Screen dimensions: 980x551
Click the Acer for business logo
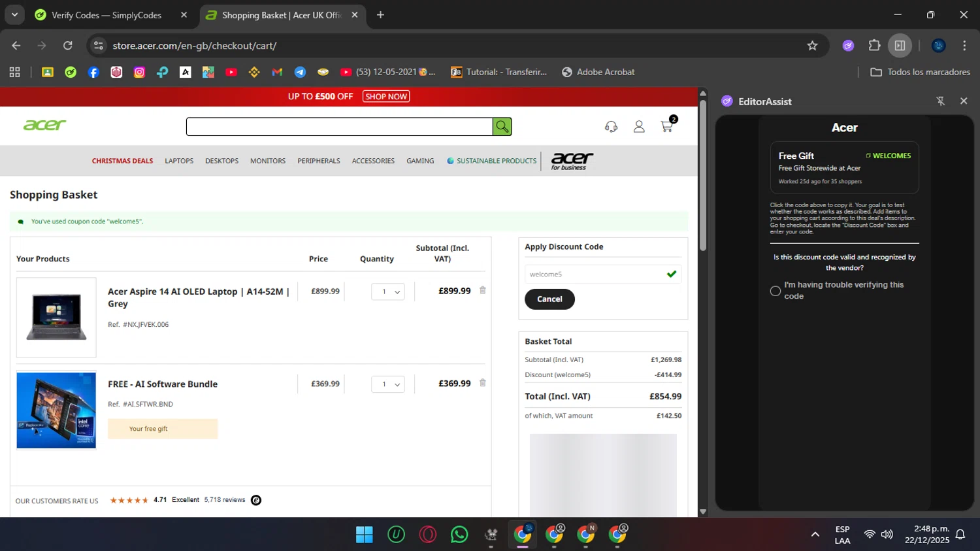(x=572, y=161)
